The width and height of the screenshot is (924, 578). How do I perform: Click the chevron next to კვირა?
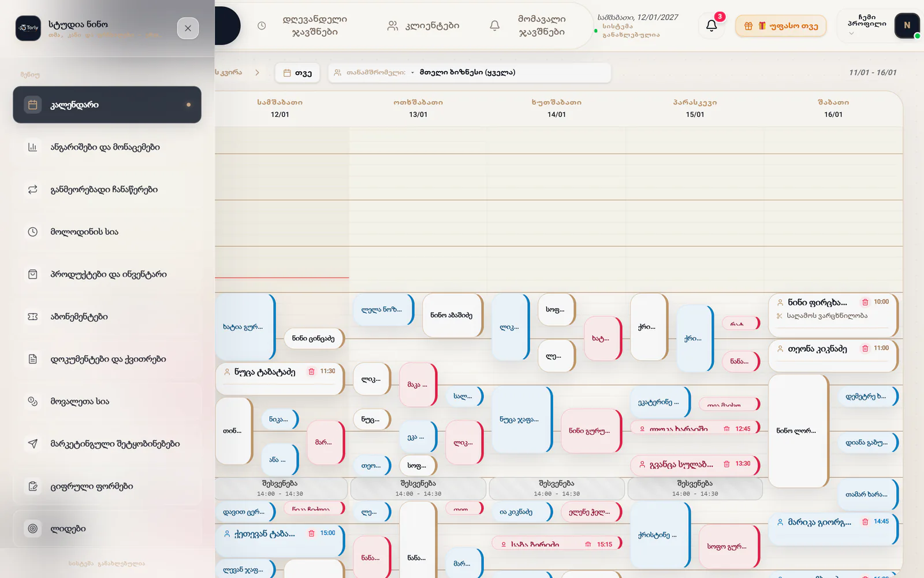pyautogui.click(x=257, y=73)
